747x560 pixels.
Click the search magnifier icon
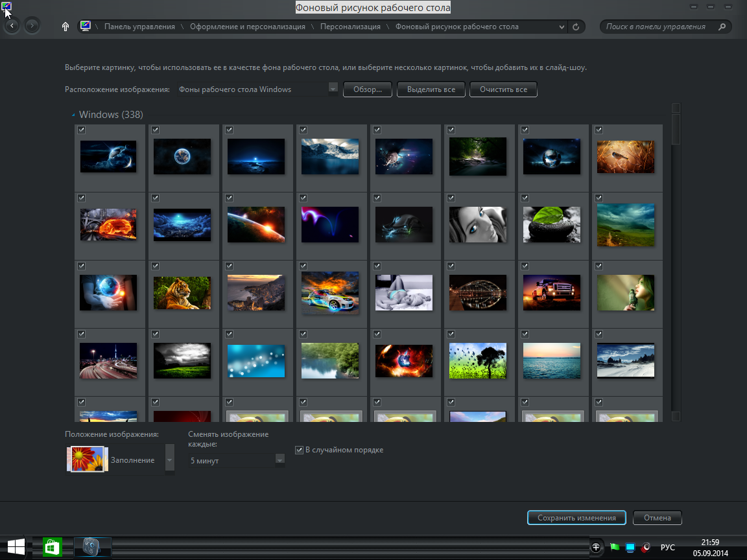click(x=721, y=27)
